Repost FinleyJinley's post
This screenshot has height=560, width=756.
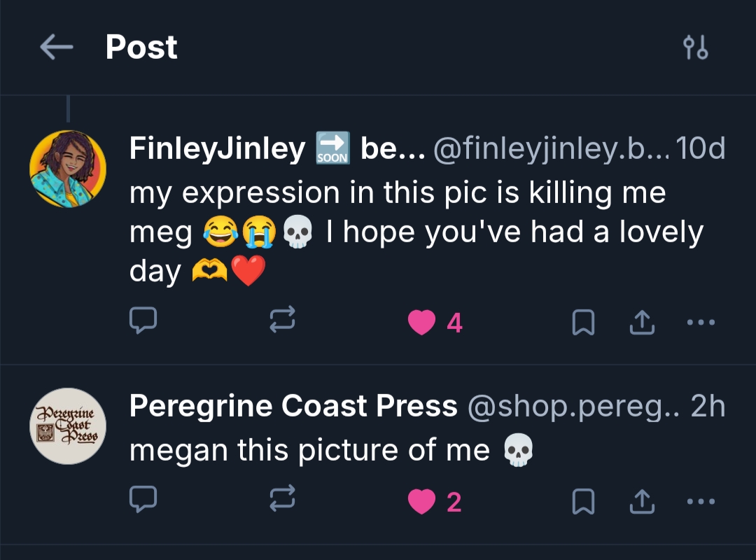pyautogui.click(x=283, y=322)
